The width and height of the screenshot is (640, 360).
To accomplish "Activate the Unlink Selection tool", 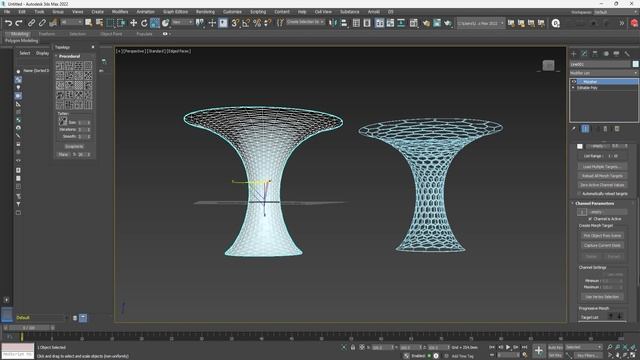I will point(42,23).
